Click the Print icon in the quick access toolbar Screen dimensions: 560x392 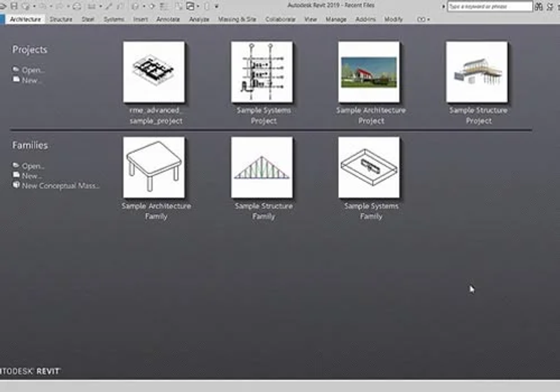click(x=77, y=6)
